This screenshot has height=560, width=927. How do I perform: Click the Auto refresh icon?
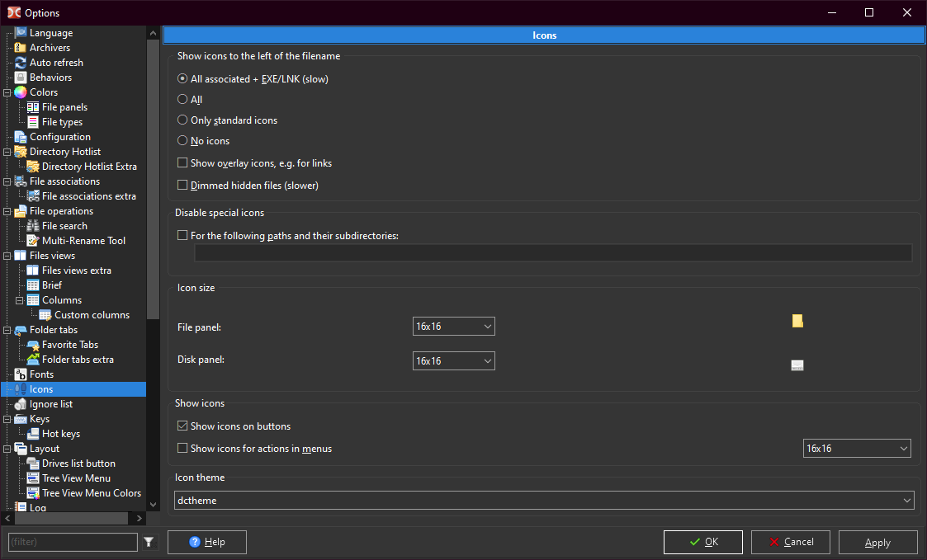pyautogui.click(x=21, y=63)
